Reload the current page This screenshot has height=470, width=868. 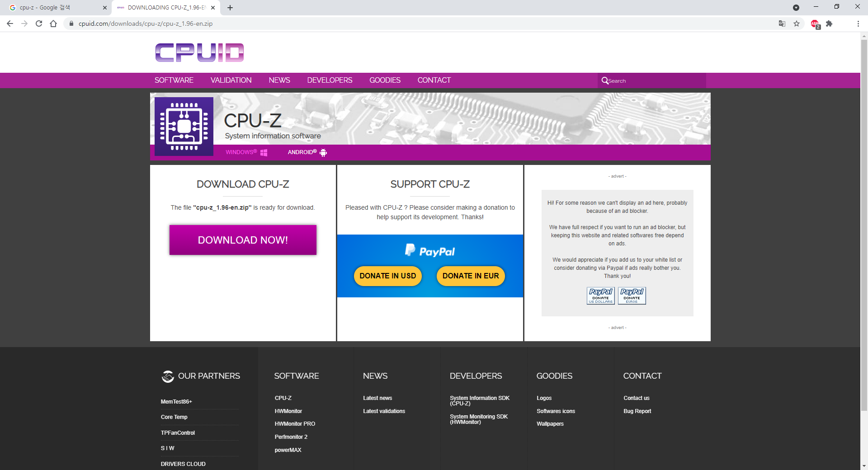coord(39,23)
